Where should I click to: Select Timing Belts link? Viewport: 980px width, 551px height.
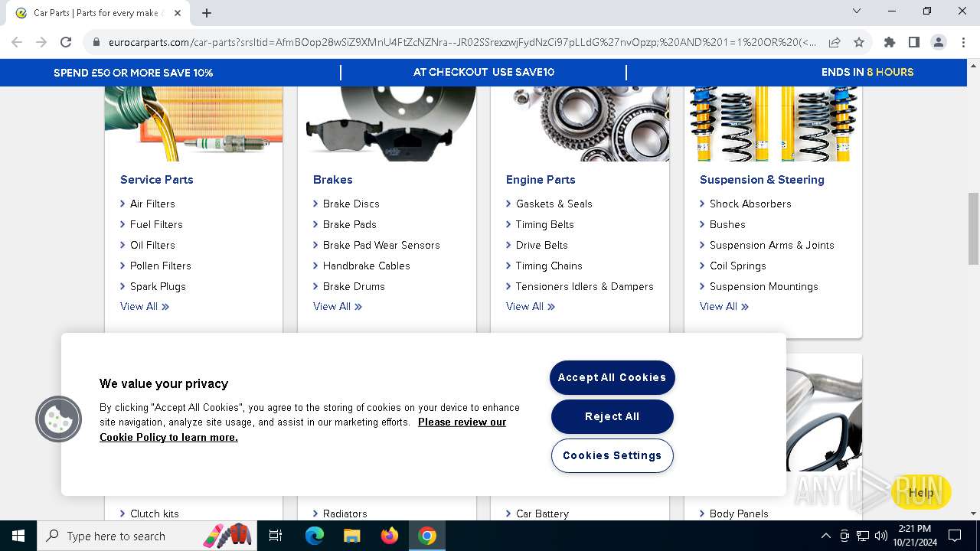coord(544,224)
